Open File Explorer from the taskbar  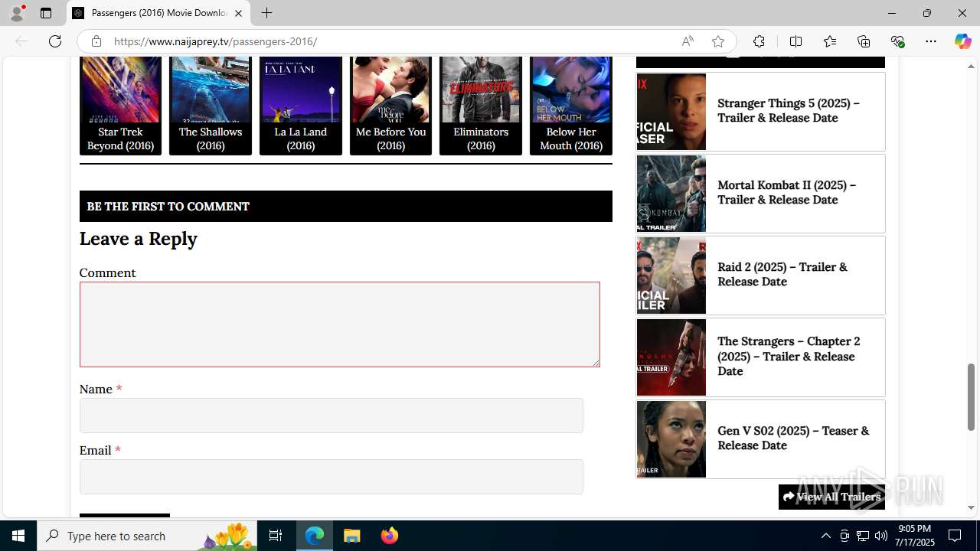click(x=352, y=536)
